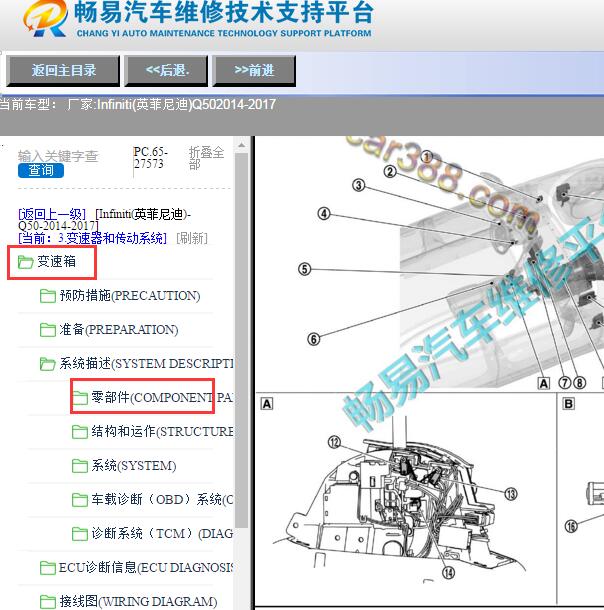
Task: Click the platform logo icon
Action: 45,19
